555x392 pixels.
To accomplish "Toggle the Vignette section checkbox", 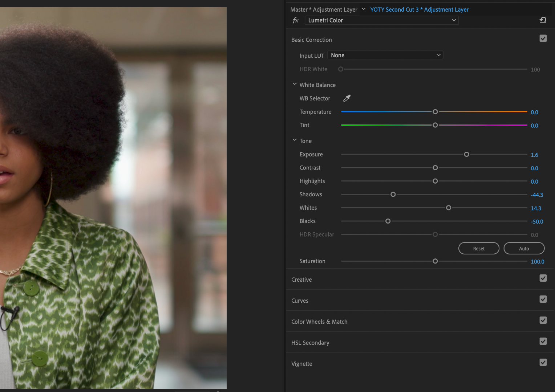I will [543, 362].
